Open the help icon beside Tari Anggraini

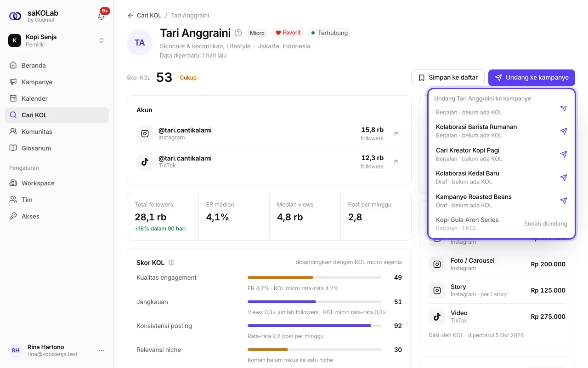pyautogui.click(x=238, y=33)
